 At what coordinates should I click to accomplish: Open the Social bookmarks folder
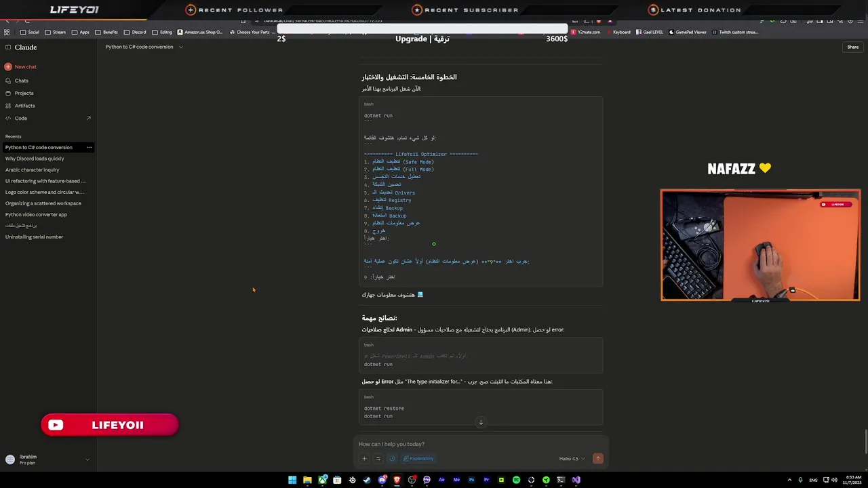[29, 32]
